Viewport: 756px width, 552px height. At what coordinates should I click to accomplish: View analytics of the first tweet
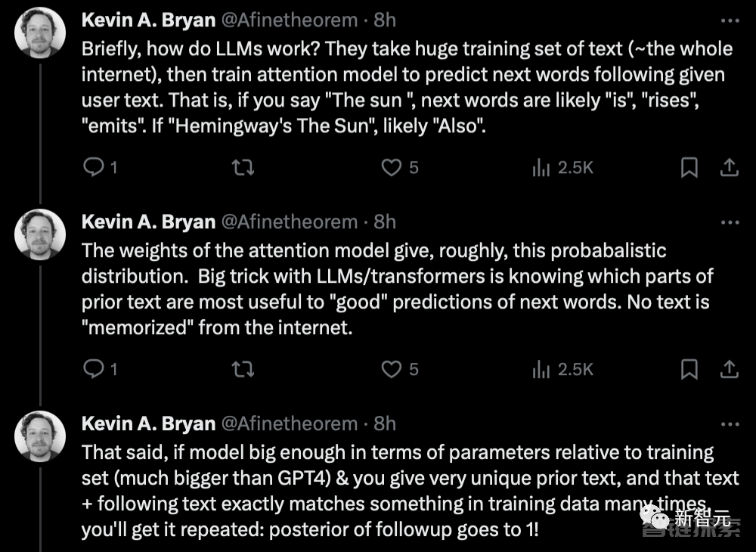pyautogui.click(x=541, y=167)
